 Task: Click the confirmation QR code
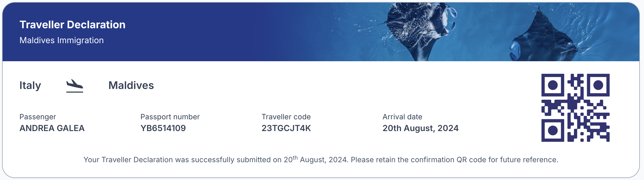pos(575,108)
